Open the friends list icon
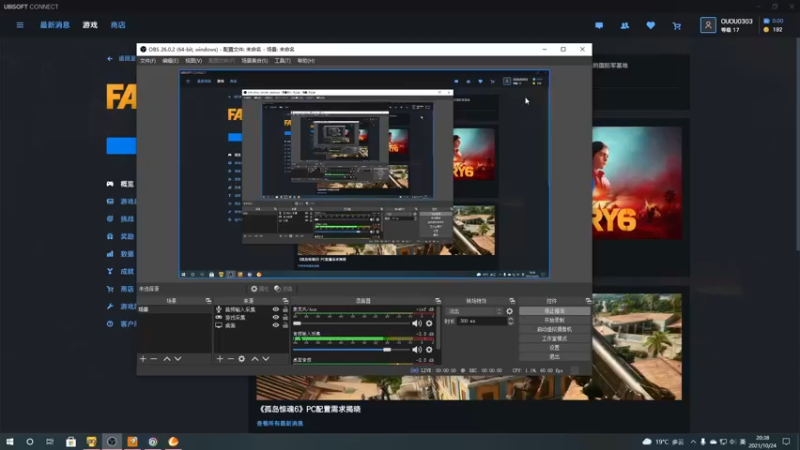The height and width of the screenshot is (450, 800). click(624, 26)
